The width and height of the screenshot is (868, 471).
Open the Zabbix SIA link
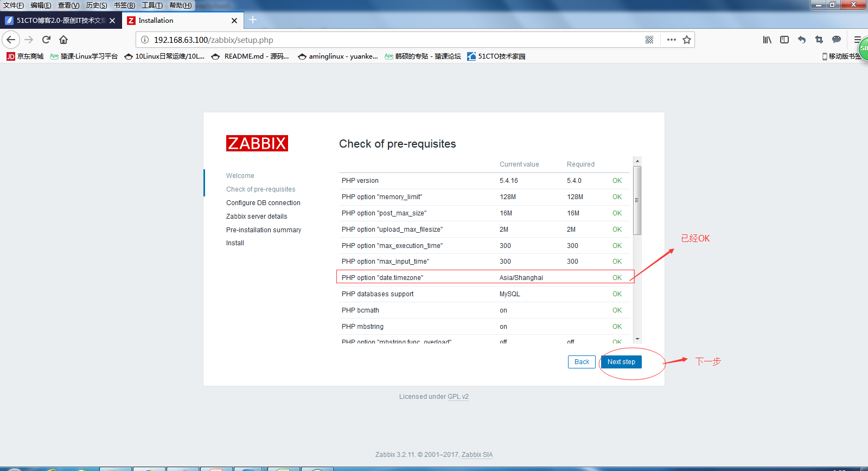tap(477, 455)
